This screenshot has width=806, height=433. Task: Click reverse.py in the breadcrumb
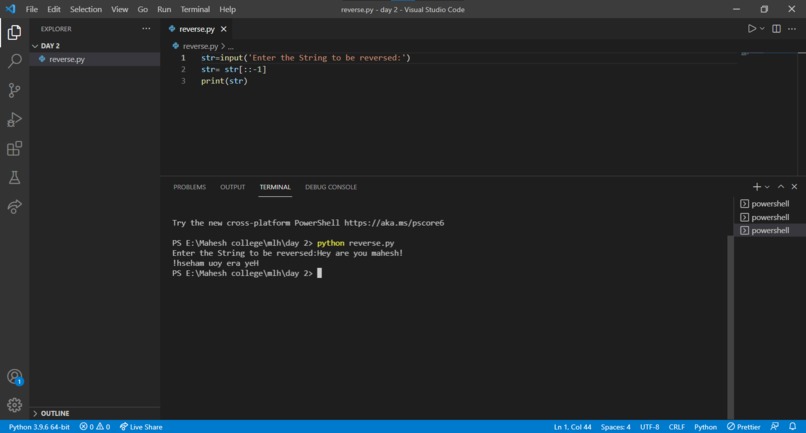coord(200,46)
